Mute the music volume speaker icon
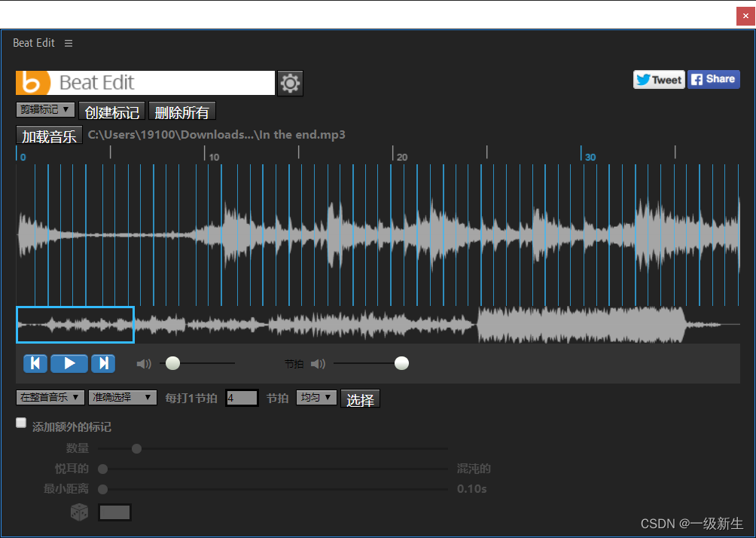Viewport: 756px width, 538px height. coord(144,363)
